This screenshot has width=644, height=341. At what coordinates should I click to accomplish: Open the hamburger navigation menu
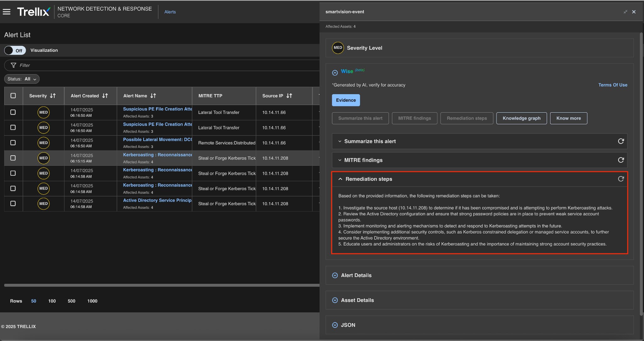[7, 12]
